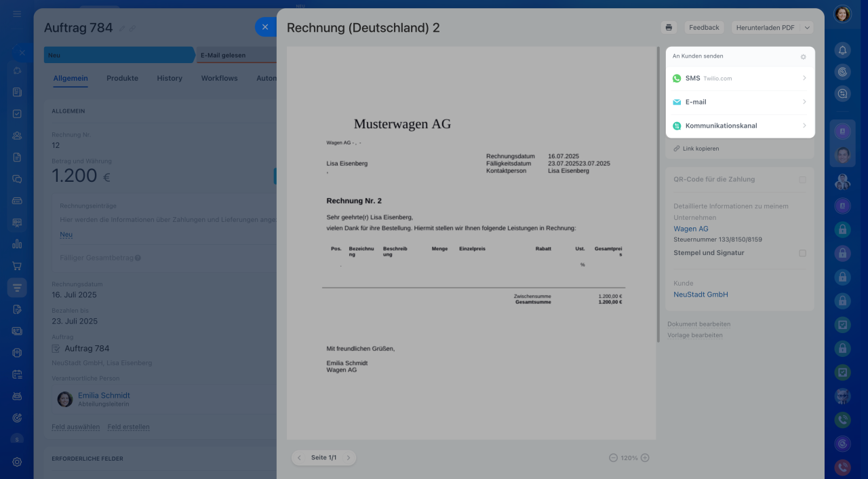Click the Seite 1/1 page indicator
The height and width of the screenshot is (479, 868).
click(323, 458)
